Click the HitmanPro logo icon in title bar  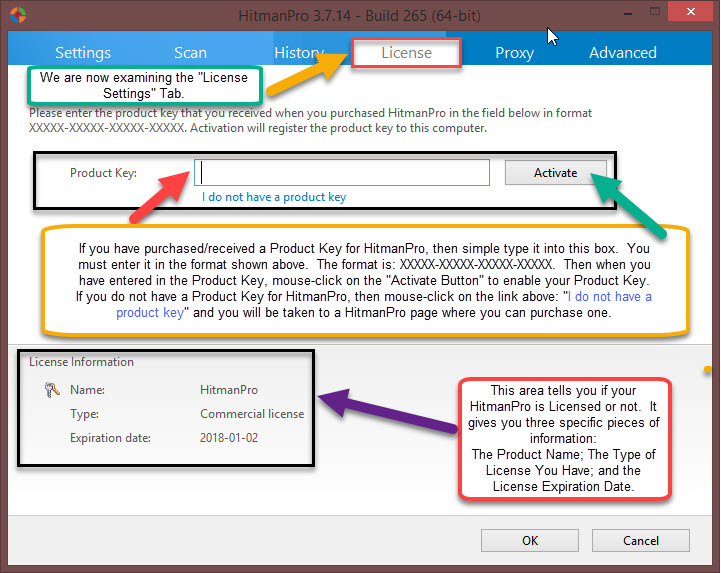pyautogui.click(x=18, y=15)
